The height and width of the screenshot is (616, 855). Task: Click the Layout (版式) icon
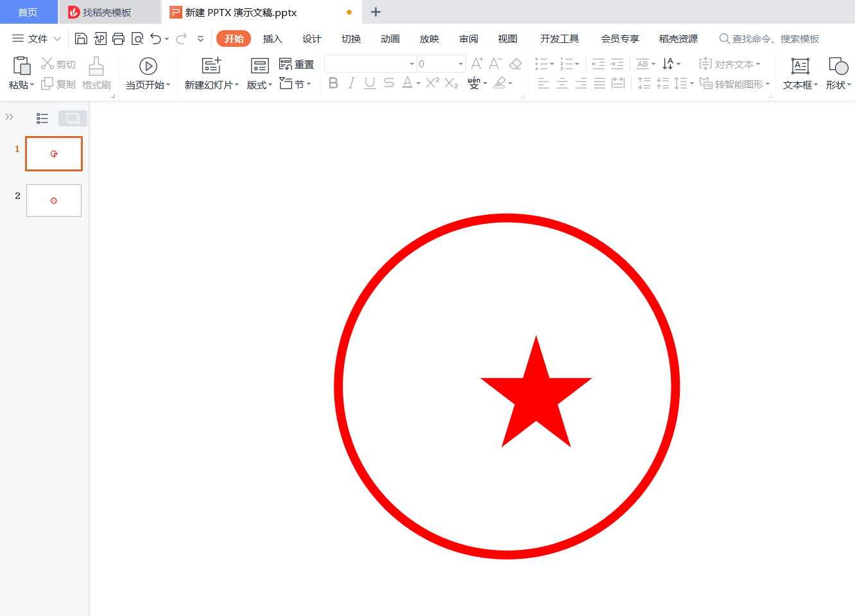tap(259, 65)
